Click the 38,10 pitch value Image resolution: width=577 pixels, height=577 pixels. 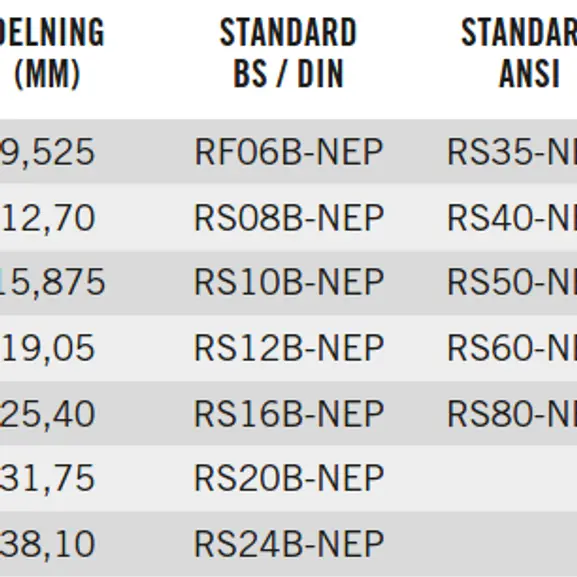click(47, 545)
